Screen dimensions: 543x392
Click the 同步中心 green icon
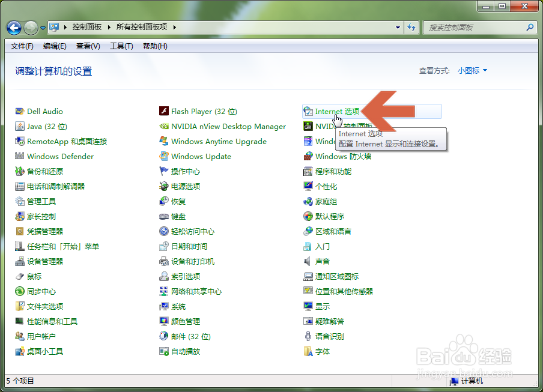20,291
